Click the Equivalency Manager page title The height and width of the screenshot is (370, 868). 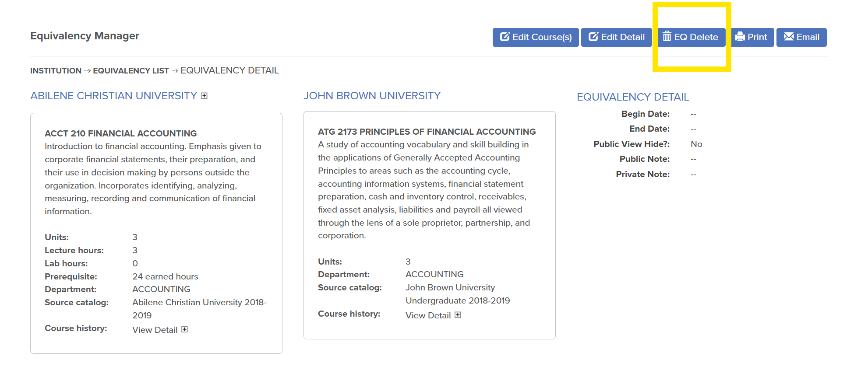point(85,36)
